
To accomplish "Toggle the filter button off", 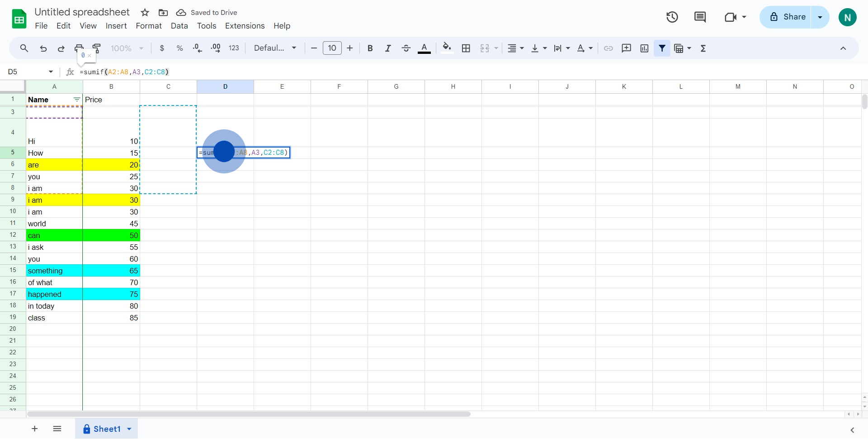I will (x=662, y=48).
